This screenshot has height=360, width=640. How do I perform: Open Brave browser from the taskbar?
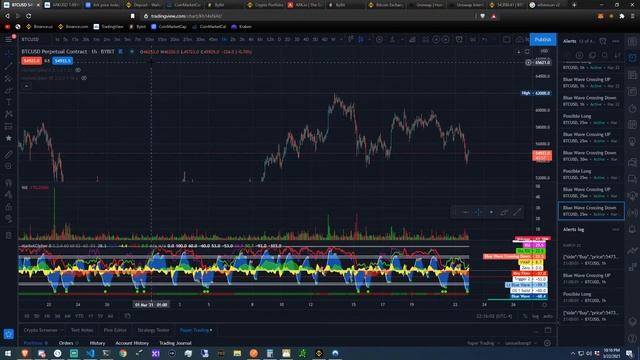(25, 353)
